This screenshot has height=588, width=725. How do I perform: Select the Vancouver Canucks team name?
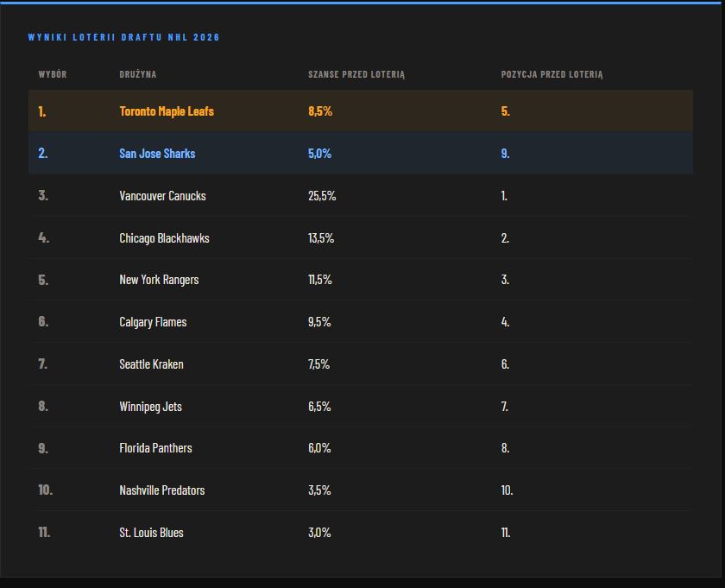(163, 196)
